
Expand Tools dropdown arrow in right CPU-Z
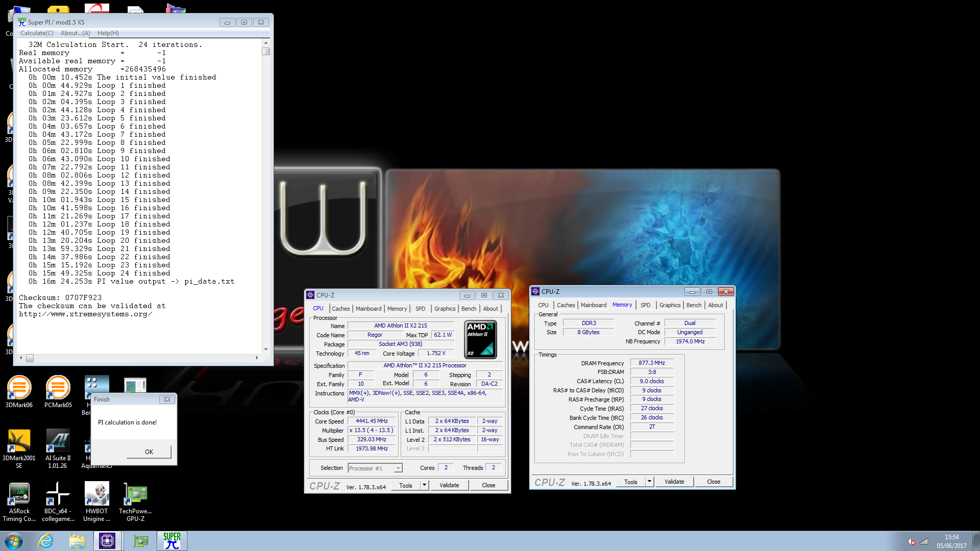[649, 482]
